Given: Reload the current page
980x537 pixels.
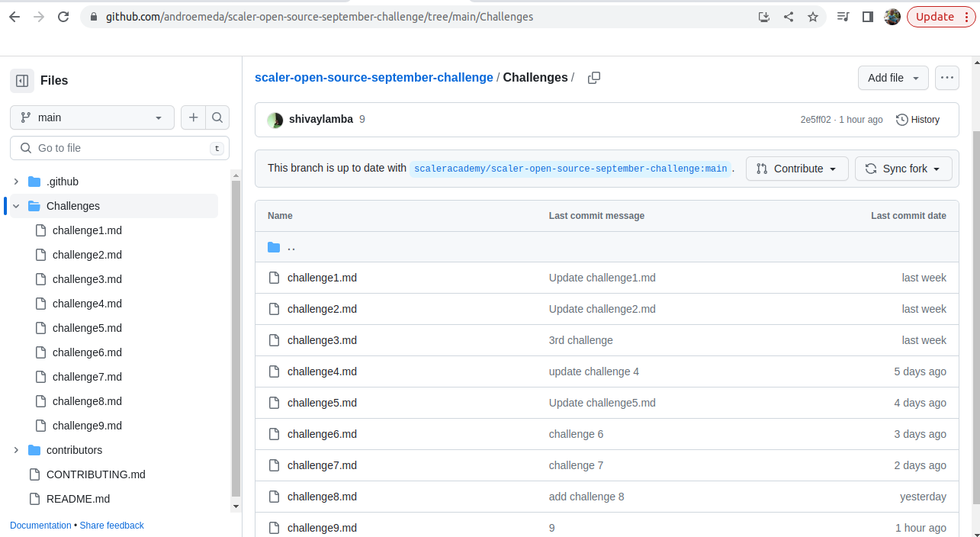Looking at the screenshot, I should pos(63,16).
